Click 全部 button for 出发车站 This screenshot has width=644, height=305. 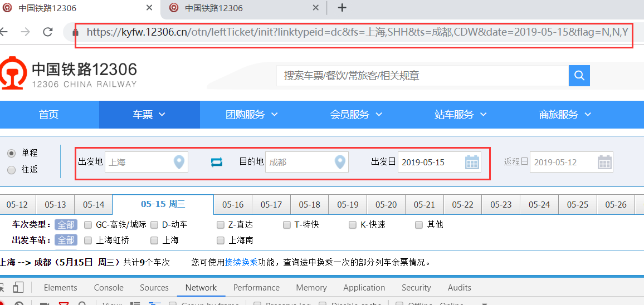coord(66,240)
